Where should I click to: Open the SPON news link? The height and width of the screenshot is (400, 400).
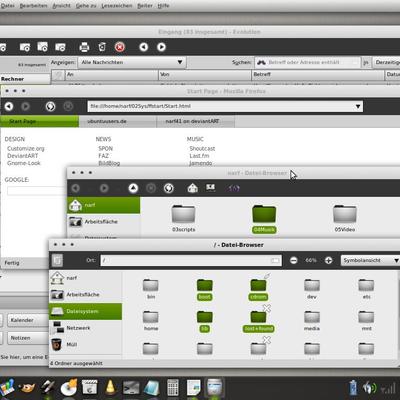point(106,149)
